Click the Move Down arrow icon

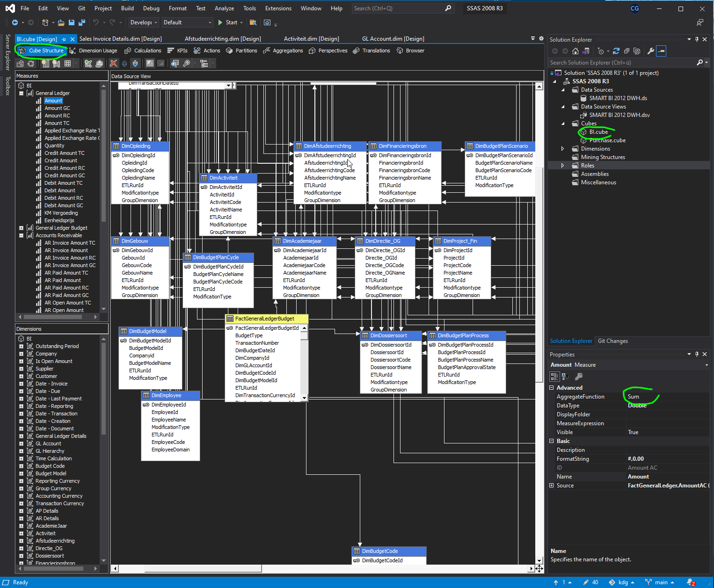point(135,63)
